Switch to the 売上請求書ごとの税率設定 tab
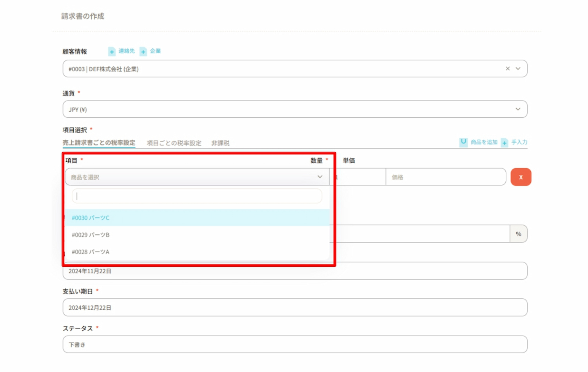Image resolution: width=588 pixels, height=372 pixels. (99, 143)
